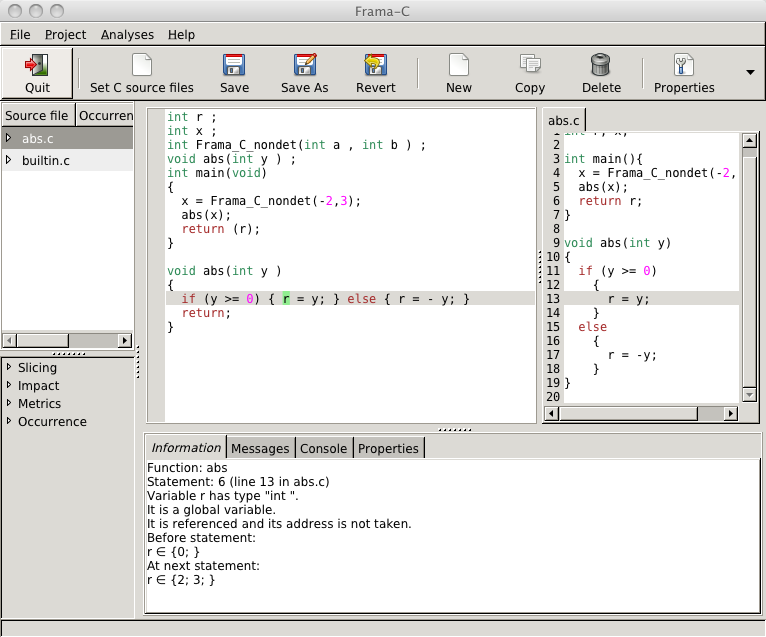The width and height of the screenshot is (766, 637).
Task: Open the File menu
Action: pos(20,35)
